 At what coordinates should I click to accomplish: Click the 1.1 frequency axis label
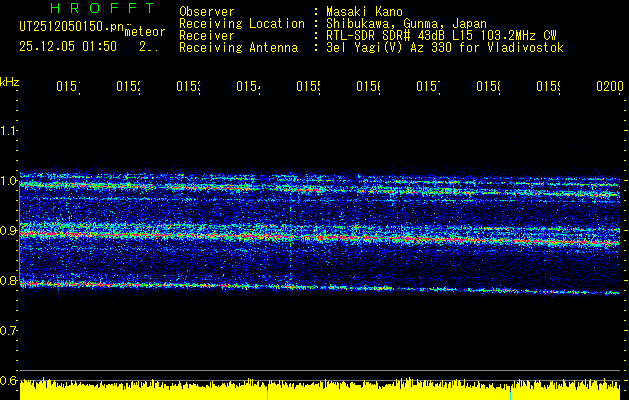(x=8, y=130)
